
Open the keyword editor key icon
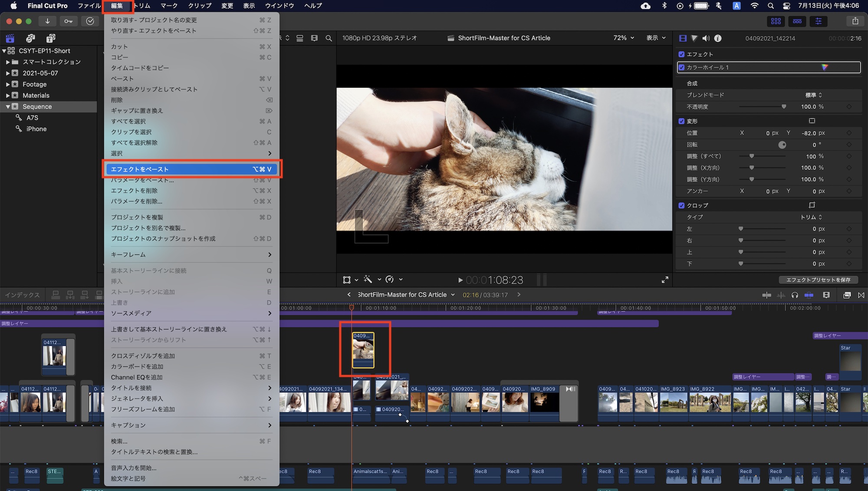pyautogui.click(x=69, y=21)
